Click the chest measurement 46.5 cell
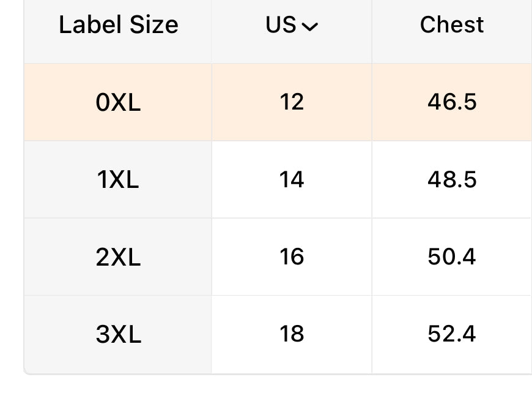Image resolution: width=532 pixels, height=396 pixels. (x=452, y=102)
